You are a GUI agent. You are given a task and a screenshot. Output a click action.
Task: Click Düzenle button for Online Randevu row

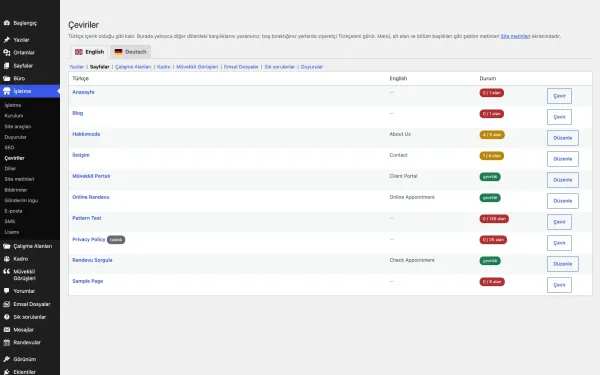tap(562, 201)
